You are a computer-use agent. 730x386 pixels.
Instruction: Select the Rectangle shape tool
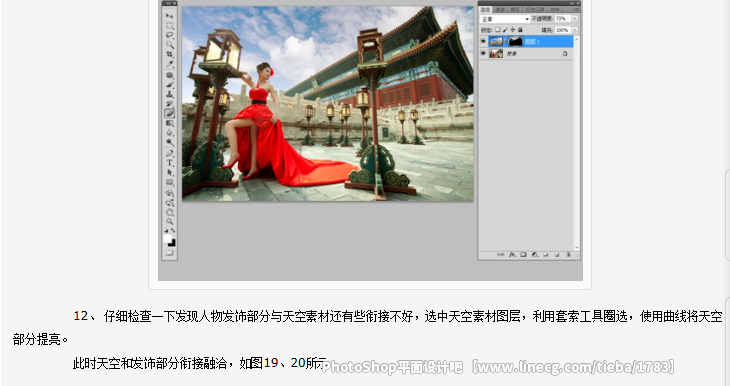pyautogui.click(x=169, y=183)
